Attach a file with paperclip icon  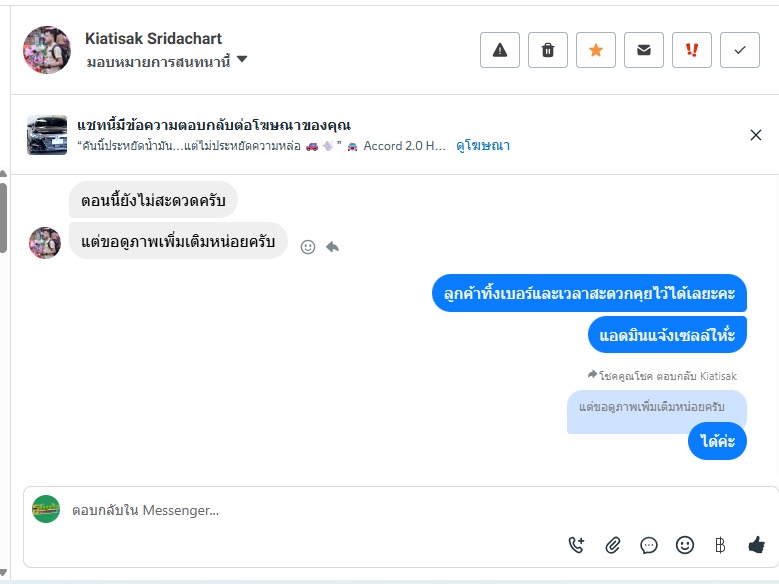point(613,545)
